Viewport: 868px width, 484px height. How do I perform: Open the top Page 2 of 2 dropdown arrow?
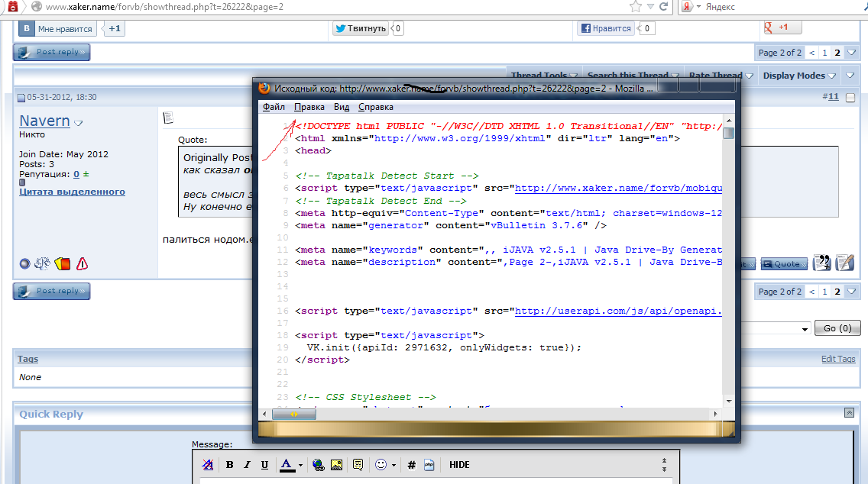[x=852, y=53]
